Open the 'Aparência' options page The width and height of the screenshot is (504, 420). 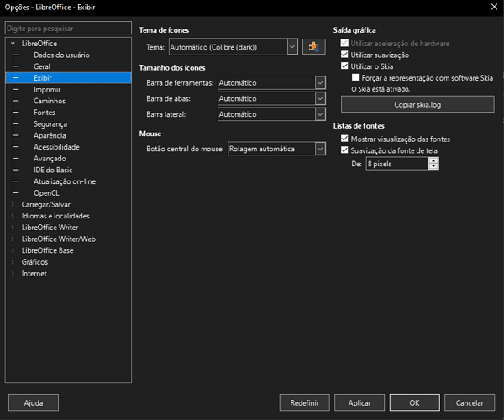[x=50, y=135]
